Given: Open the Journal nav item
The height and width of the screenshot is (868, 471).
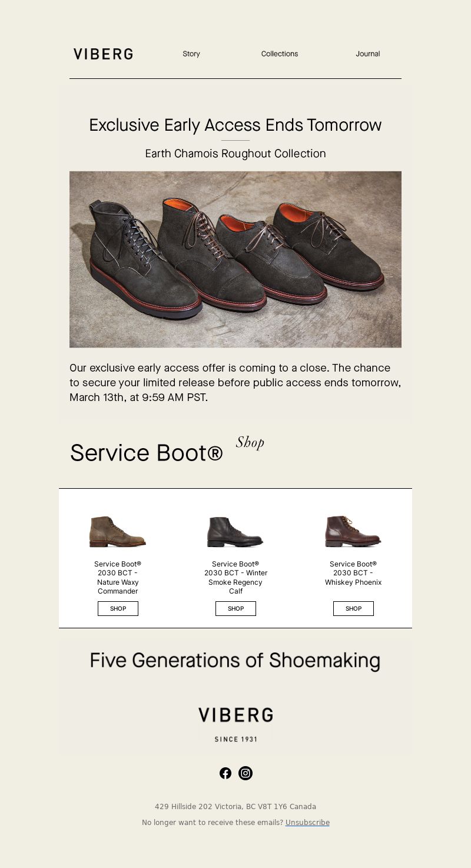Looking at the screenshot, I should [x=368, y=54].
